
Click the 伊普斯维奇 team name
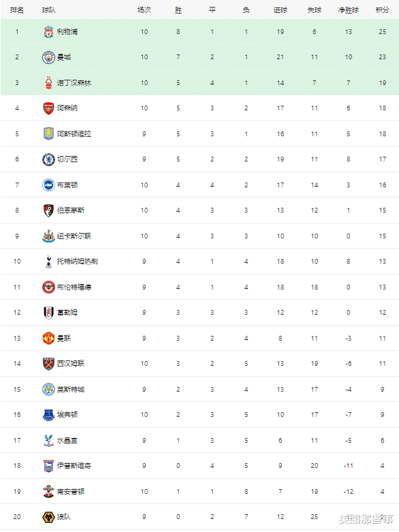pyautogui.click(x=74, y=466)
